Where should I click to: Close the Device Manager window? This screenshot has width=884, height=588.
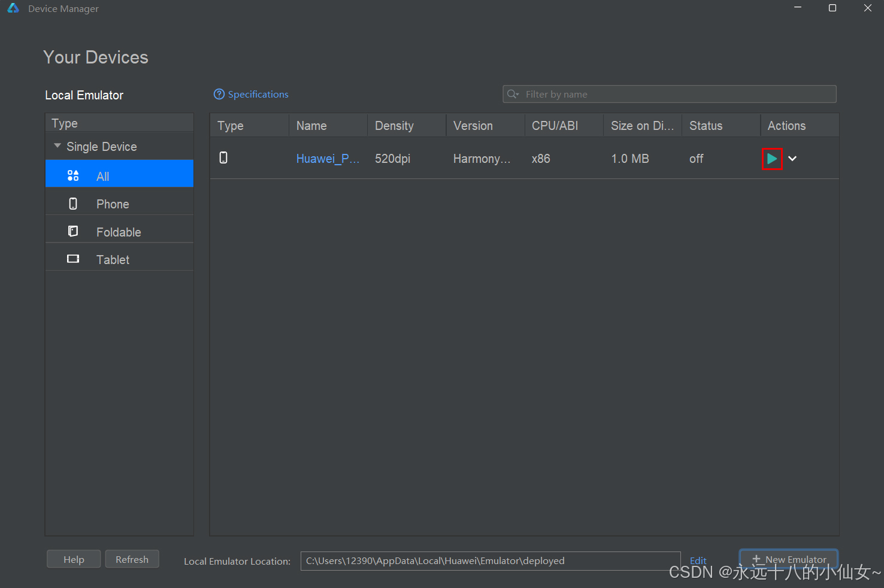[x=868, y=8]
